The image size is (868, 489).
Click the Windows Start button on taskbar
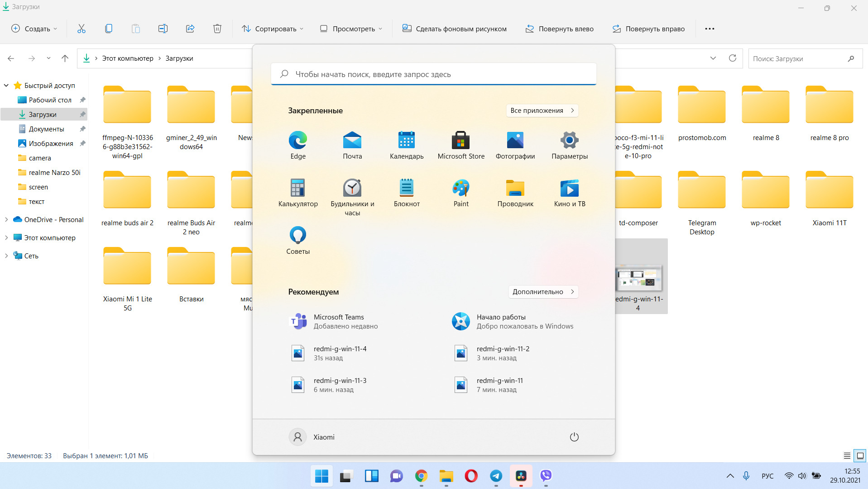(322, 476)
